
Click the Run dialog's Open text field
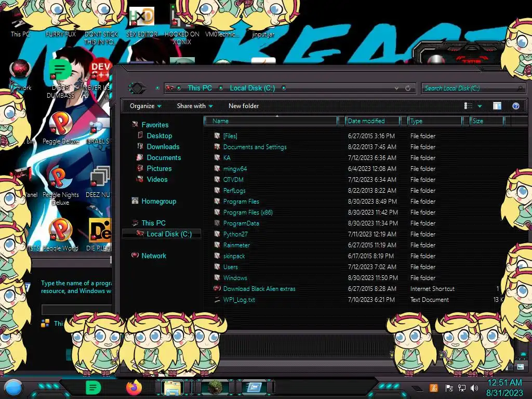77,310
